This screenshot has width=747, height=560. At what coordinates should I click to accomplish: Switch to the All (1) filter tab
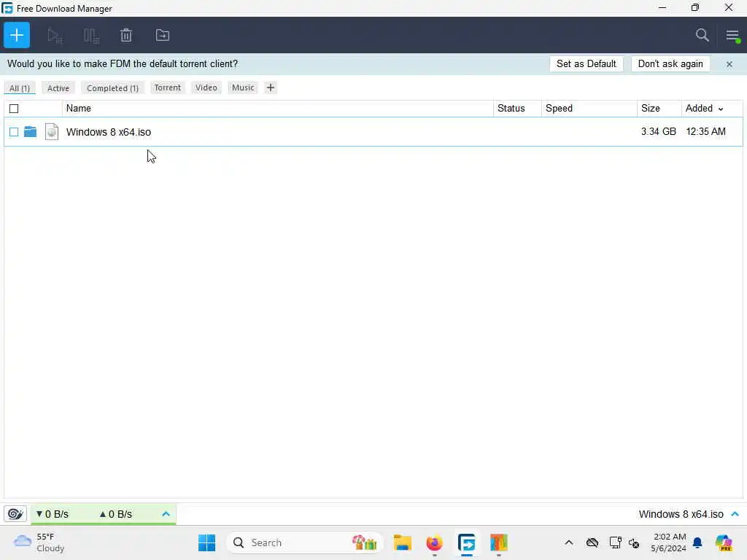(20, 88)
